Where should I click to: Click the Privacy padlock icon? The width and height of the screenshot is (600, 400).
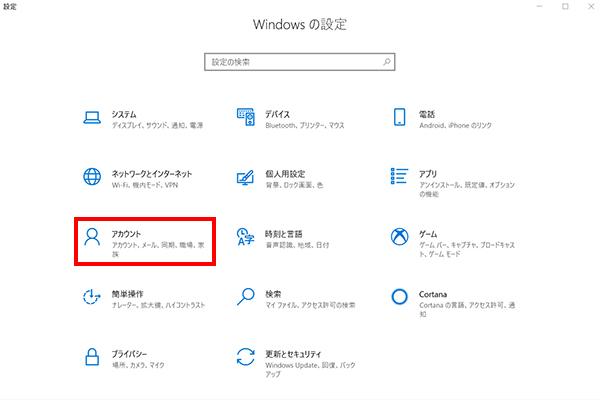(x=92, y=357)
